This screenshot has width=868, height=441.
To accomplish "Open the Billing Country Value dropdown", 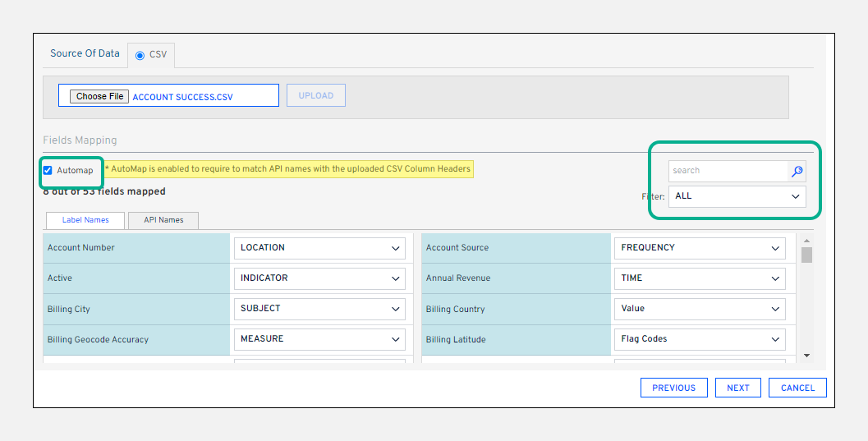I will pyautogui.click(x=700, y=309).
